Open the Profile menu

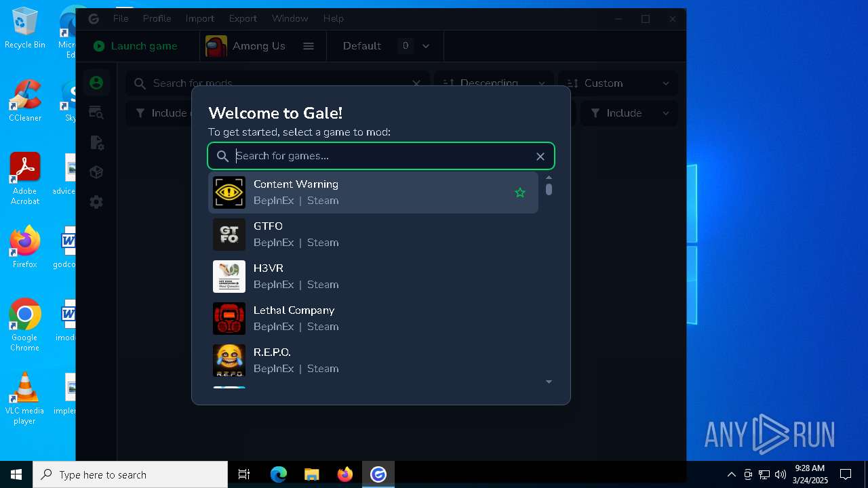[x=157, y=19]
